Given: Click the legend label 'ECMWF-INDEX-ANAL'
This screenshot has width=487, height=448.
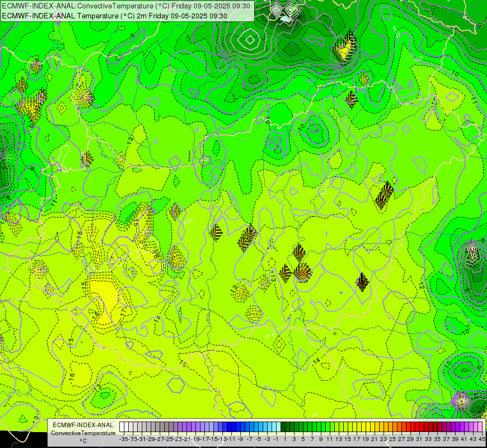Looking at the screenshot, I should [x=83, y=425].
